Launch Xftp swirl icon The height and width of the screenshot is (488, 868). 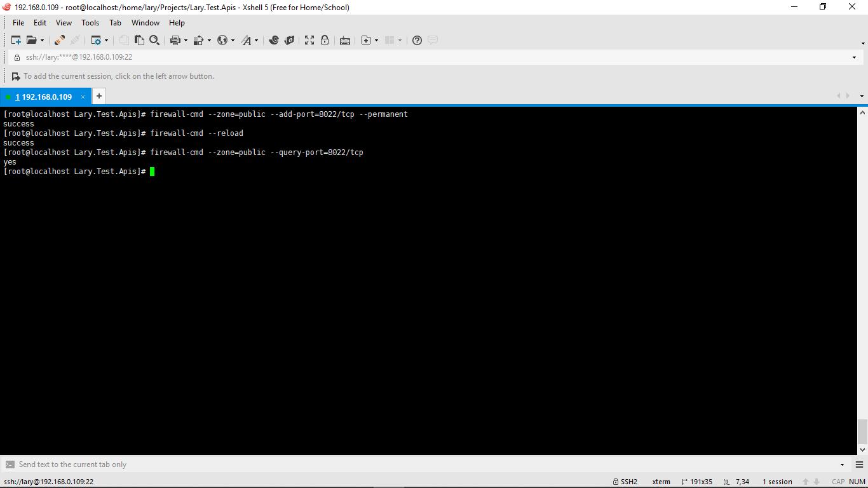pyautogui.click(x=274, y=40)
